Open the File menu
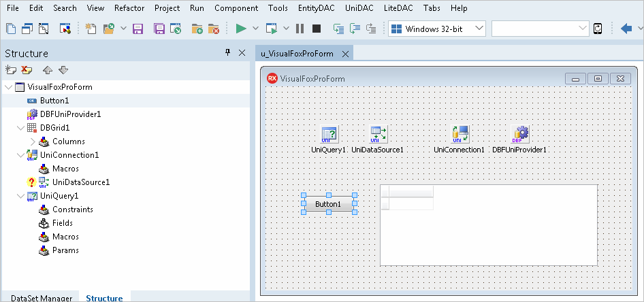644x302 pixels. click(13, 7)
